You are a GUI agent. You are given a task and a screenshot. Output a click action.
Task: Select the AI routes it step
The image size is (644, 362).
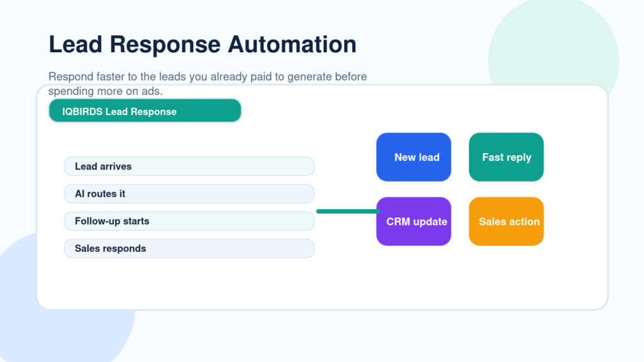point(189,194)
